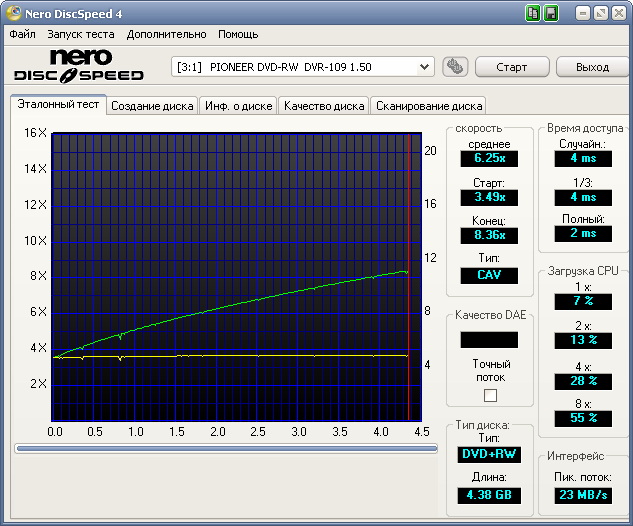Click the CPU load 8x value 55 %
633x526 pixels.
click(x=583, y=418)
